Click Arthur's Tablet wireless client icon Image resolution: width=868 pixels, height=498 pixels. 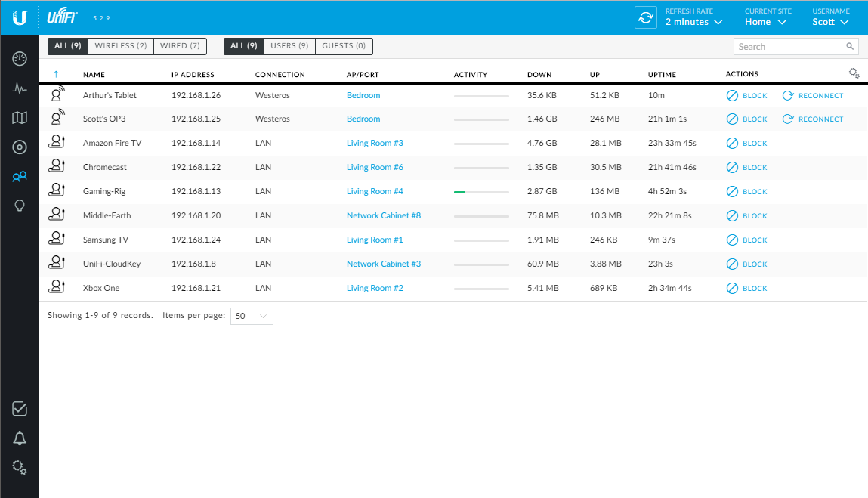(57, 94)
